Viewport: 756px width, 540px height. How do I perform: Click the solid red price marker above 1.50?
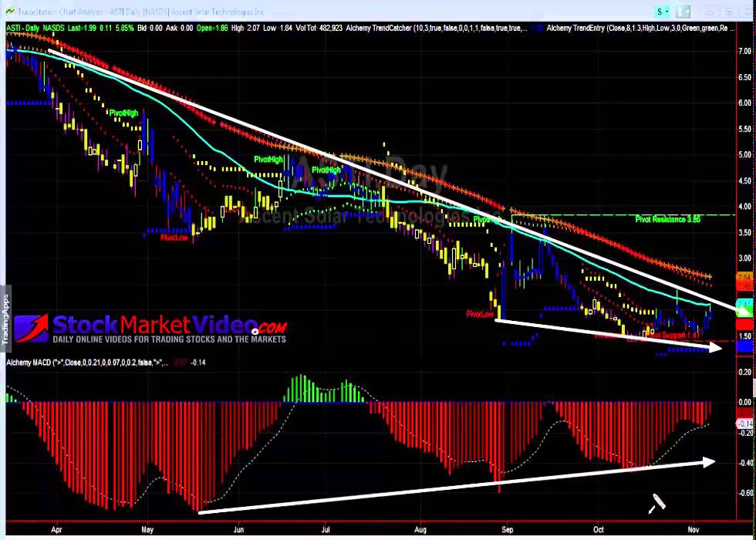[744, 323]
